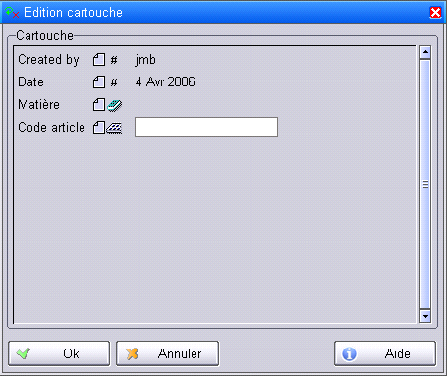Click the keyboard icon beside Code article
Viewport: 448px width, 378px height.
coord(114,128)
